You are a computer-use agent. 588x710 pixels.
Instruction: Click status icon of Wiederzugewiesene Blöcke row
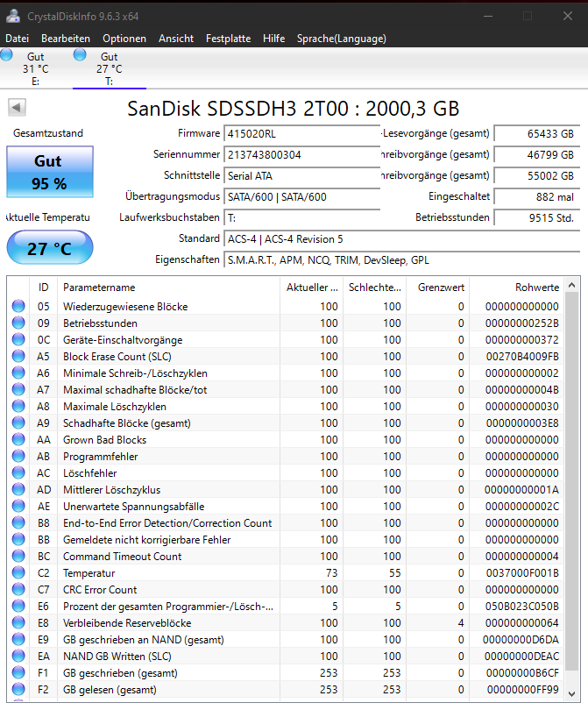[x=18, y=306]
